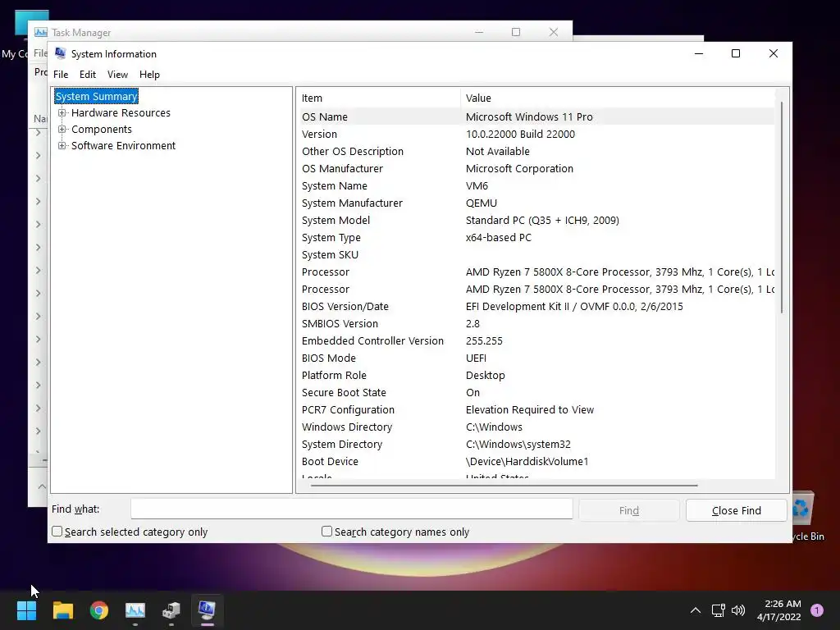Select the Version row
This screenshot has height=630, width=840.
pyautogui.click(x=536, y=134)
